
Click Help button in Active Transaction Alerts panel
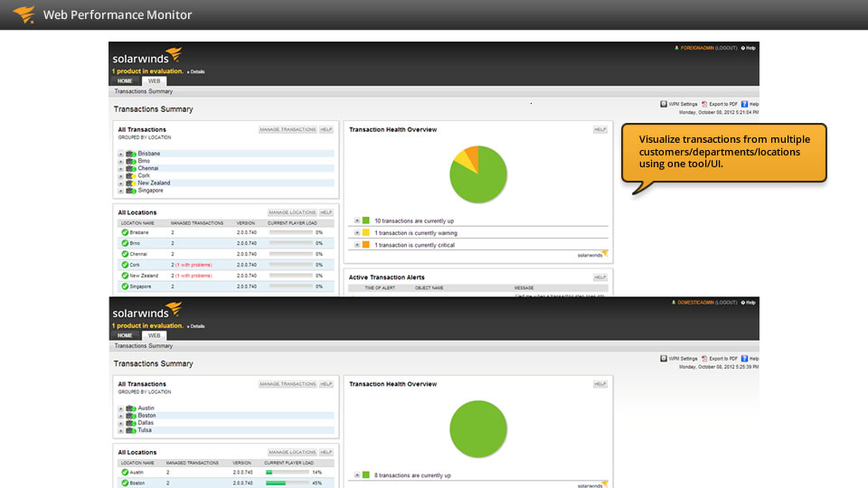(x=600, y=277)
